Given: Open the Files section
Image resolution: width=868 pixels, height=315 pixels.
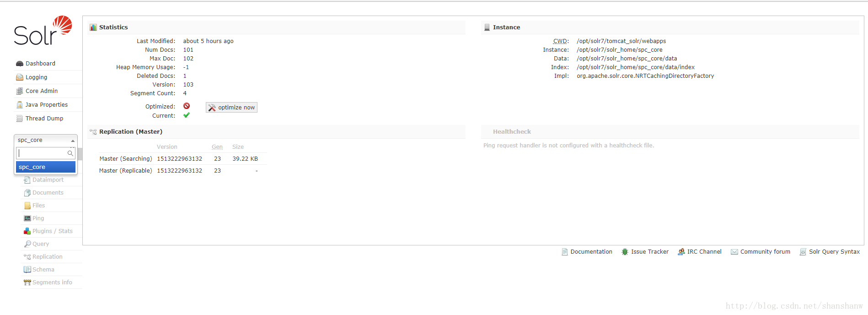Looking at the screenshot, I should (38, 206).
